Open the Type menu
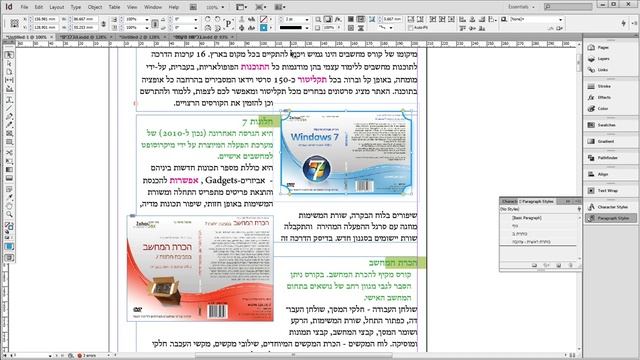The width and height of the screenshot is (640, 360). coord(76,7)
